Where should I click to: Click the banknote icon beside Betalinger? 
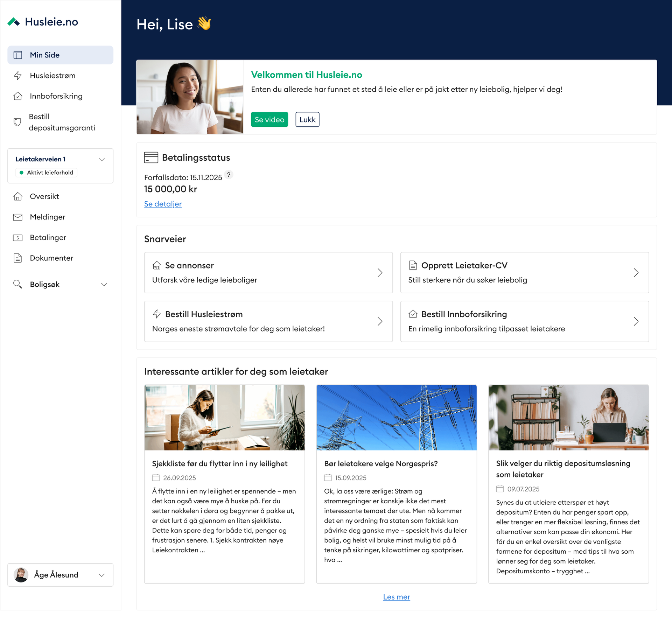point(18,238)
